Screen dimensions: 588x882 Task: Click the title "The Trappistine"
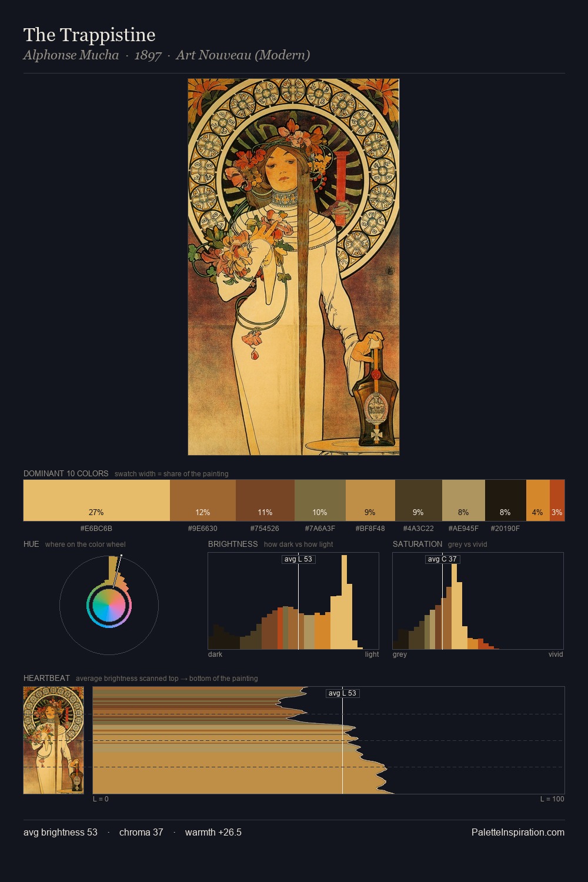89,35
